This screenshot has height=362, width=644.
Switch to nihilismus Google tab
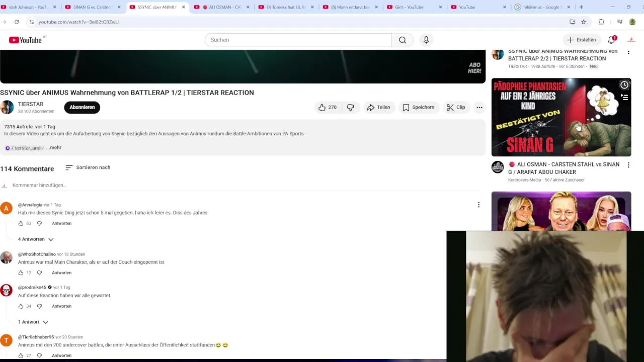[x=541, y=7]
